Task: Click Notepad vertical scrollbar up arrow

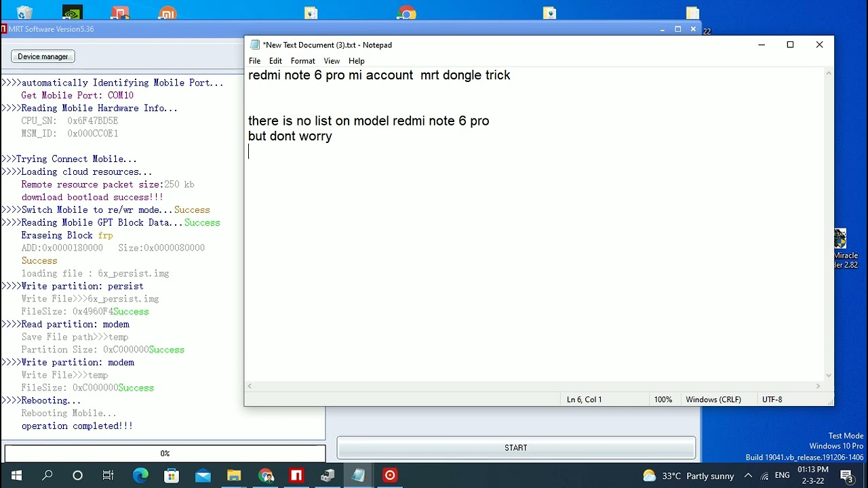Action: point(829,73)
